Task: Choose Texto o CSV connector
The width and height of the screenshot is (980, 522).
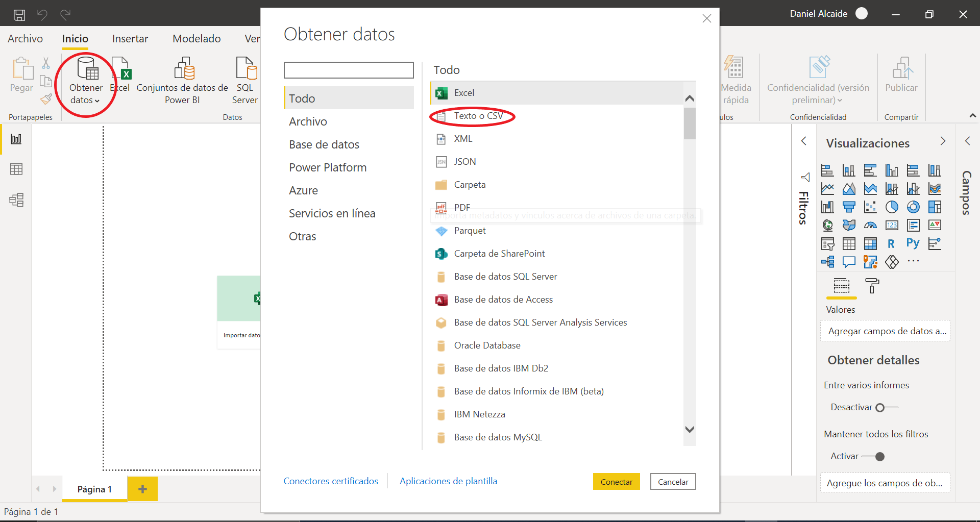Action: [557, 116]
